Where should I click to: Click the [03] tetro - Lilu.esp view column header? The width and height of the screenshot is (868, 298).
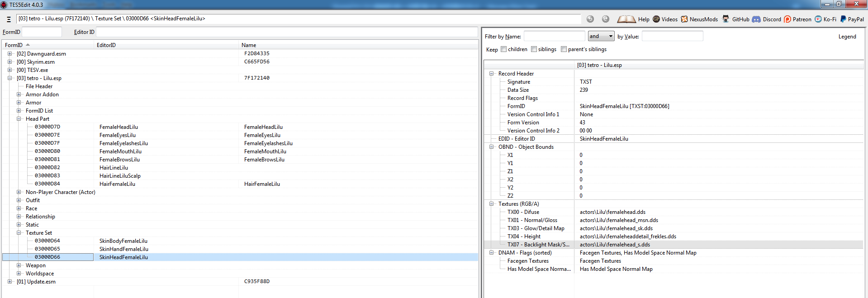(719, 65)
